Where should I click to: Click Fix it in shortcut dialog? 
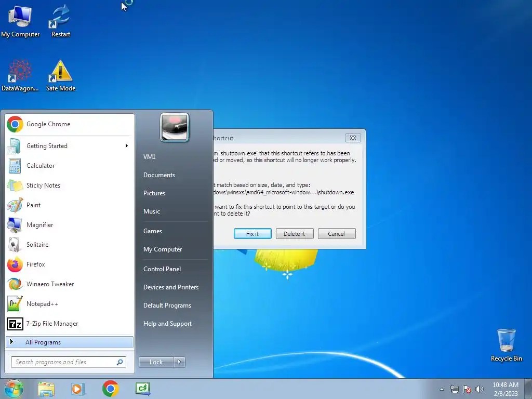coord(252,234)
